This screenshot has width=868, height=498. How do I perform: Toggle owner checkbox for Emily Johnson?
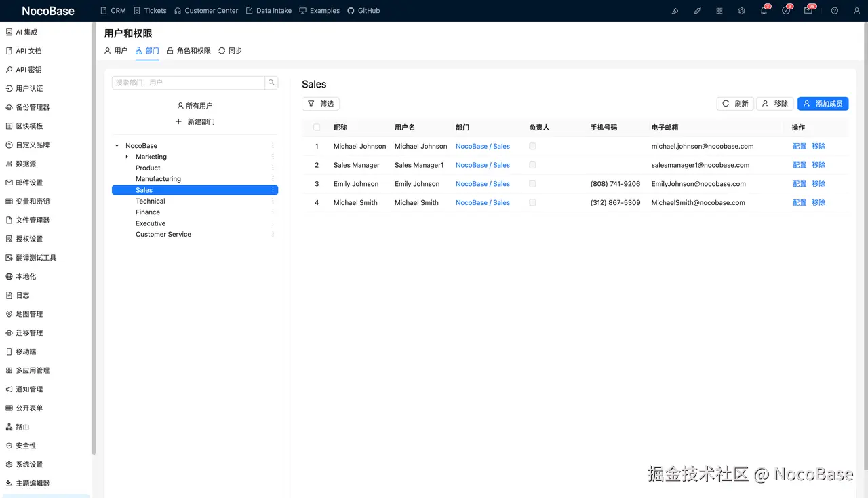(x=532, y=184)
